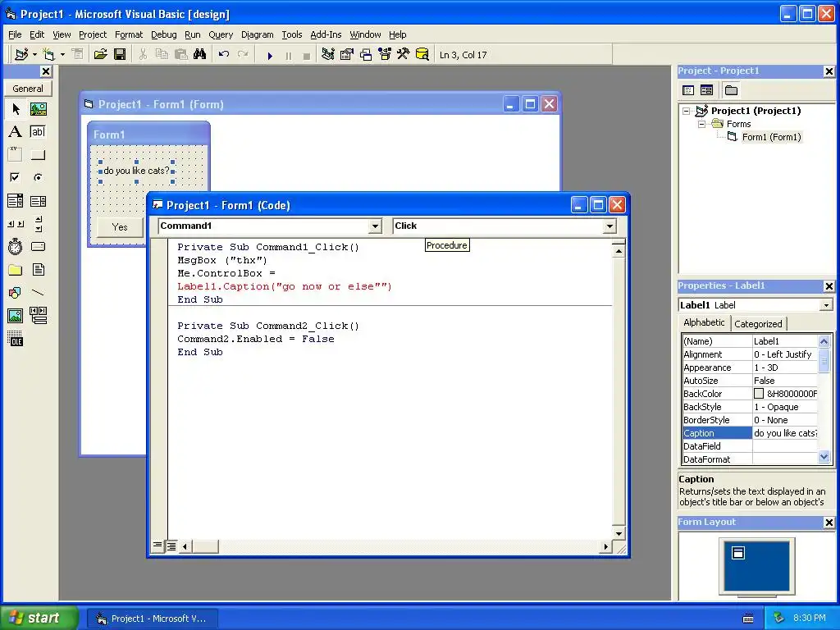Select the OLE container tool
This screenshot has height=630, width=840.
(16, 339)
